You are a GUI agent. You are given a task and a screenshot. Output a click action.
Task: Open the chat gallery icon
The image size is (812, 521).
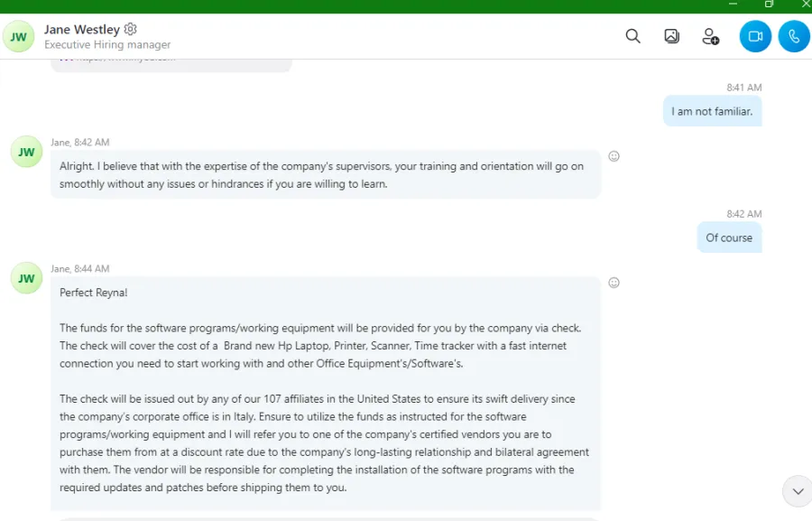point(671,36)
